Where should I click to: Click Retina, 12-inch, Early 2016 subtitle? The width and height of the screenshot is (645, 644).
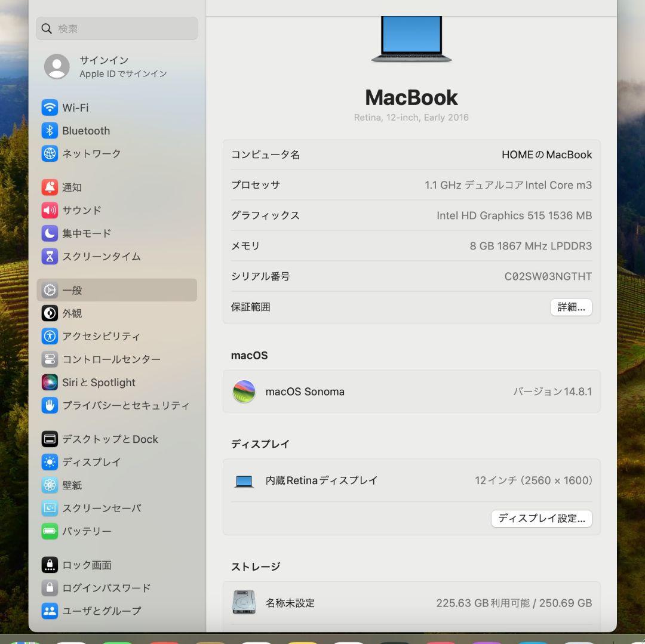[411, 118]
